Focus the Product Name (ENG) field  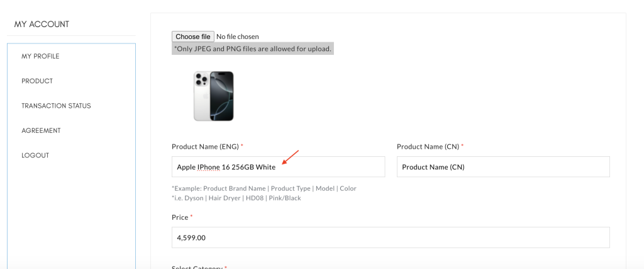click(278, 166)
